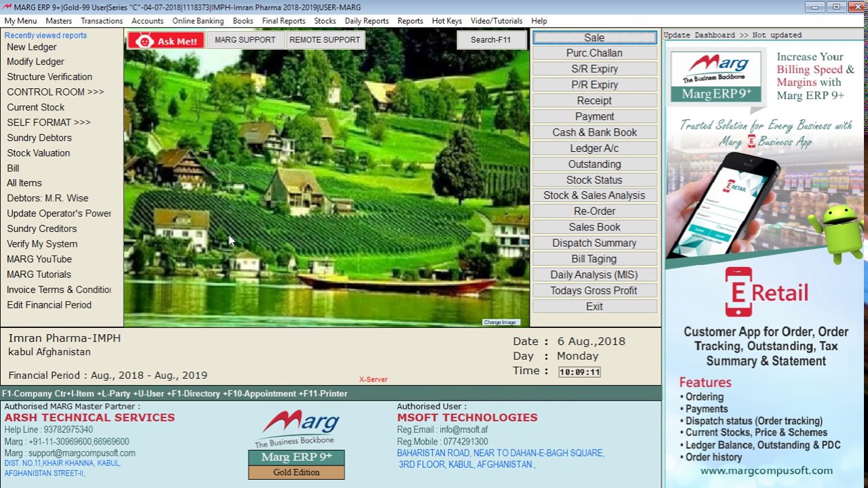The image size is (868, 488).
Task: Open the Video/Tutorials menu
Action: pyautogui.click(x=496, y=21)
